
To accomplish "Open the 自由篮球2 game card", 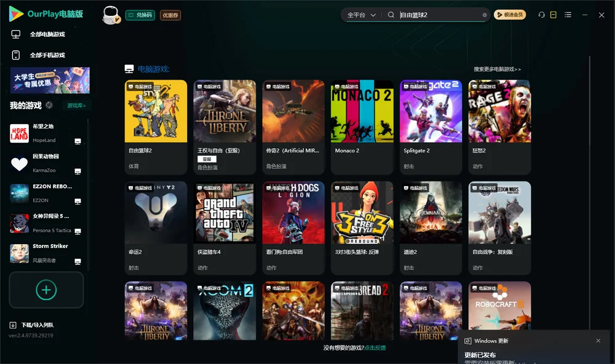I will 156,127.
